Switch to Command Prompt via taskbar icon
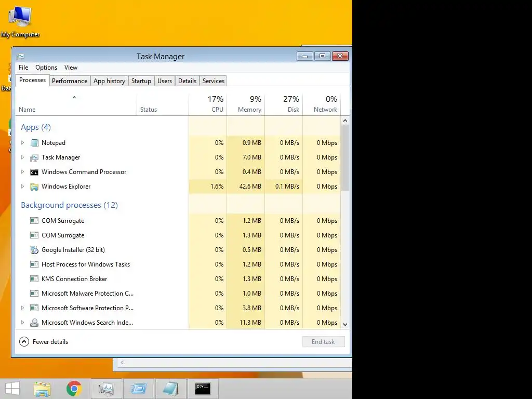 click(x=203, y=389)
